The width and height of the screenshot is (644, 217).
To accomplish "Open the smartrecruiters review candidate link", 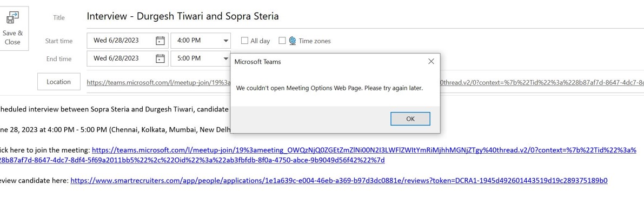I will [x=339, y=180].
